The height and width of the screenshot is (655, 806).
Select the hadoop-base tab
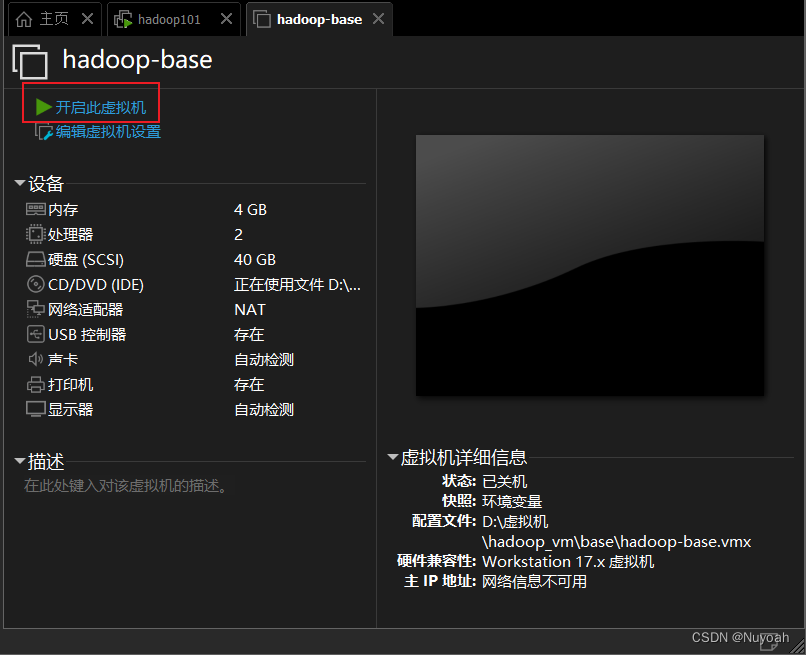coord(319,20)
